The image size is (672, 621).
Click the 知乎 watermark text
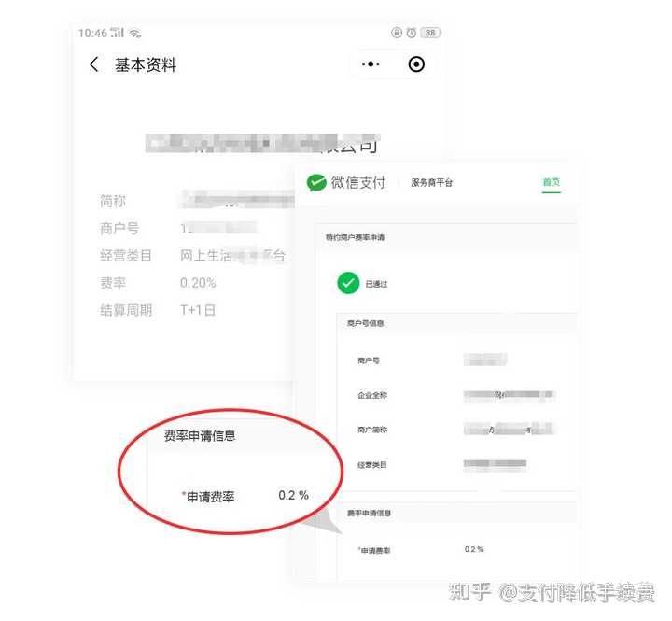coord(469,593)
